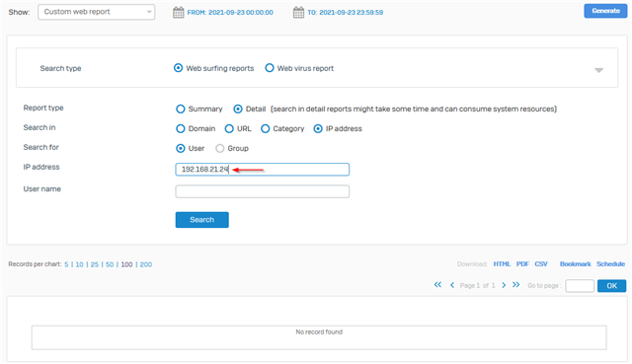Image resolution: width=632 pixels, height=364 pixels.
Task: Click OK next to Go to page
Action: [x=612, y=286]
